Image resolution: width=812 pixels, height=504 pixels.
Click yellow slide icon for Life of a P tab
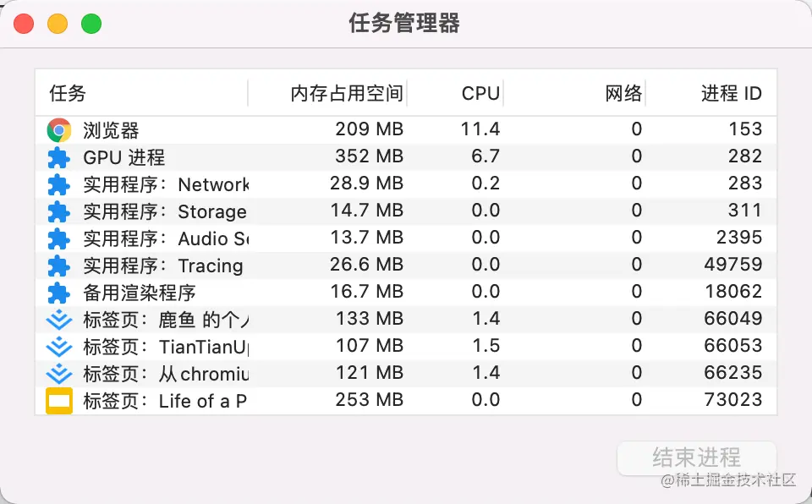(58, 401)
